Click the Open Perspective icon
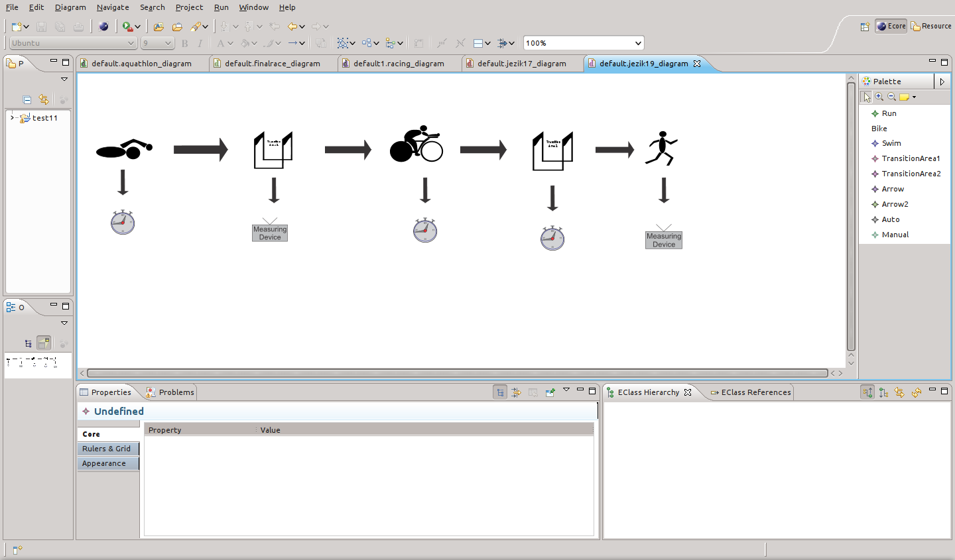This screenshot has width=955, height=560. [x=865, y=27]
